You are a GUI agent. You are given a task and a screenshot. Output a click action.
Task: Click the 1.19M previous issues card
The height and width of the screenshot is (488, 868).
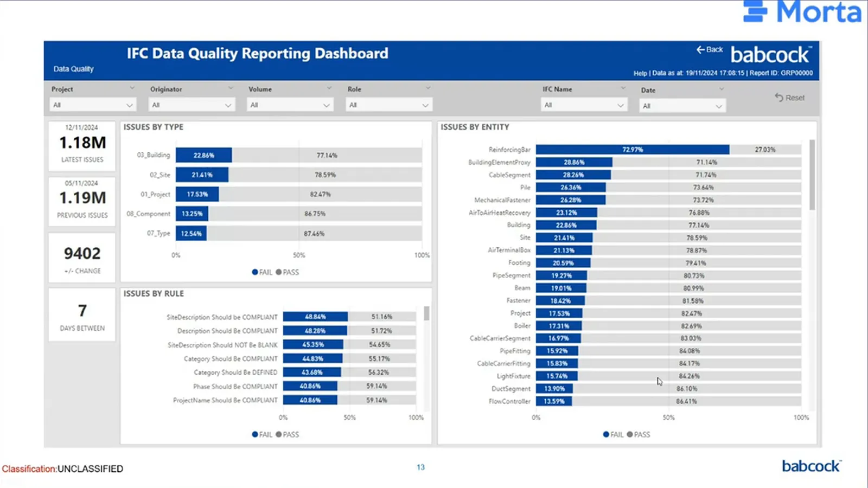[82, 201]
